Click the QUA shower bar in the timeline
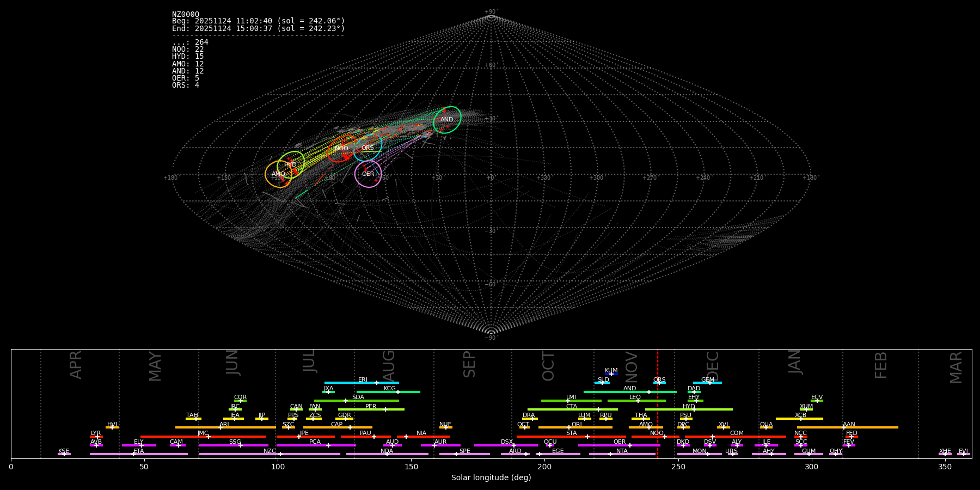This screenshot has width=980, height=490. point(766,427)
